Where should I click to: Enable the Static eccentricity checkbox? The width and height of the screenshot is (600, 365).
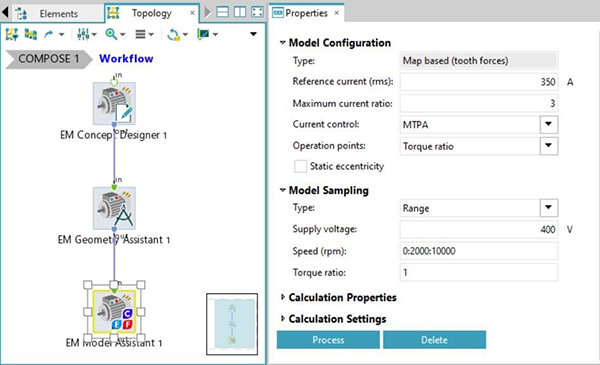pos(300,166)
